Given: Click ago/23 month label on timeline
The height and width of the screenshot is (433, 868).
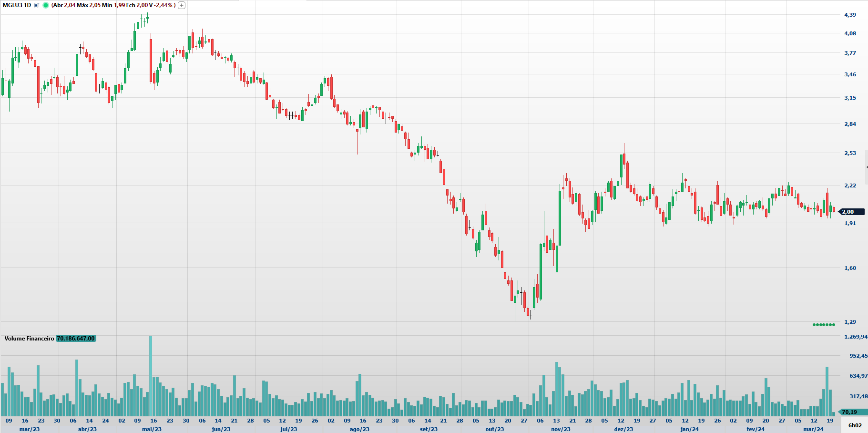Looking at the screenshot, I should 359,429.
